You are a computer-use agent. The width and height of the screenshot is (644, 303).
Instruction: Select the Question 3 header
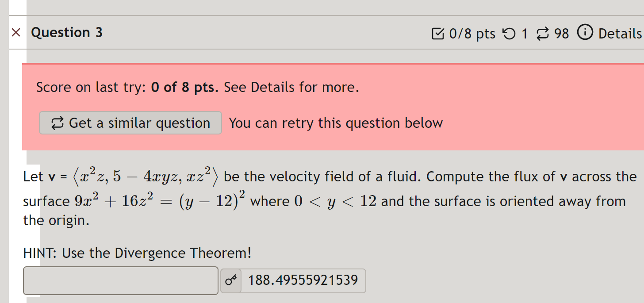(x=66, y=32)
